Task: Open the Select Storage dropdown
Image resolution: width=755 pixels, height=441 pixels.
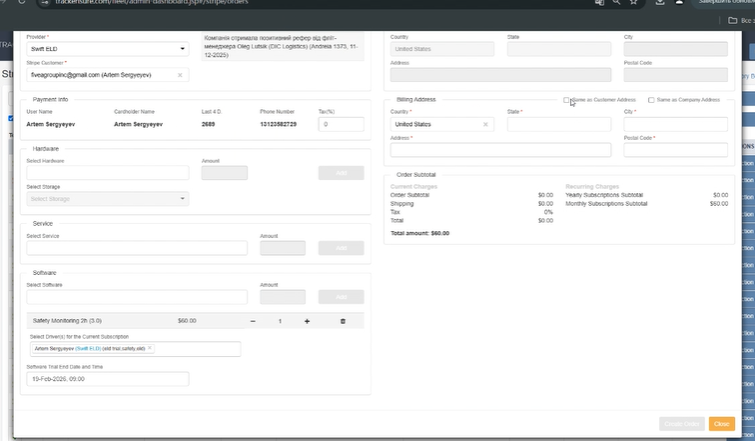Action: [x=107, y=199]
